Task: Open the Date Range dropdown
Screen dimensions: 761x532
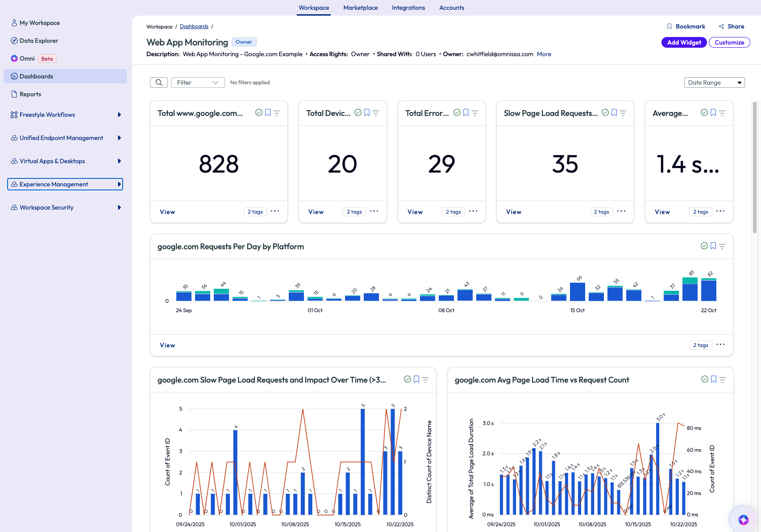Action: (714, 82)
